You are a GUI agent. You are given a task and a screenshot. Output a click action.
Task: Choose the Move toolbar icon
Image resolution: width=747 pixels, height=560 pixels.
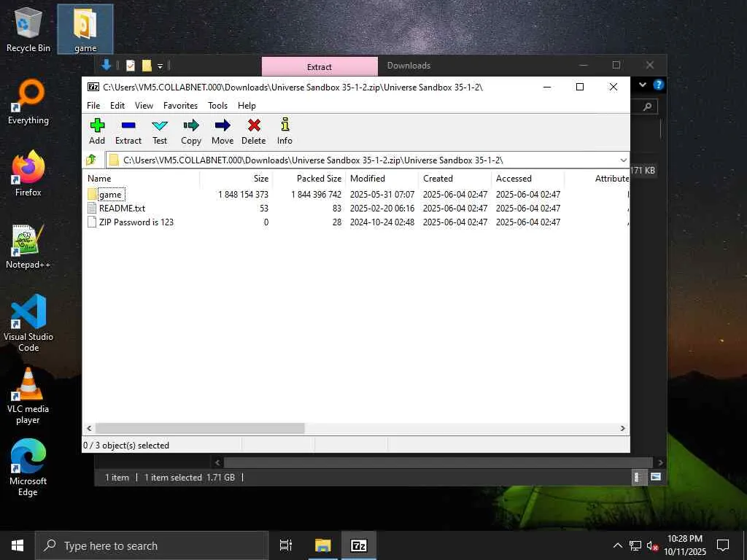(222, 131)
